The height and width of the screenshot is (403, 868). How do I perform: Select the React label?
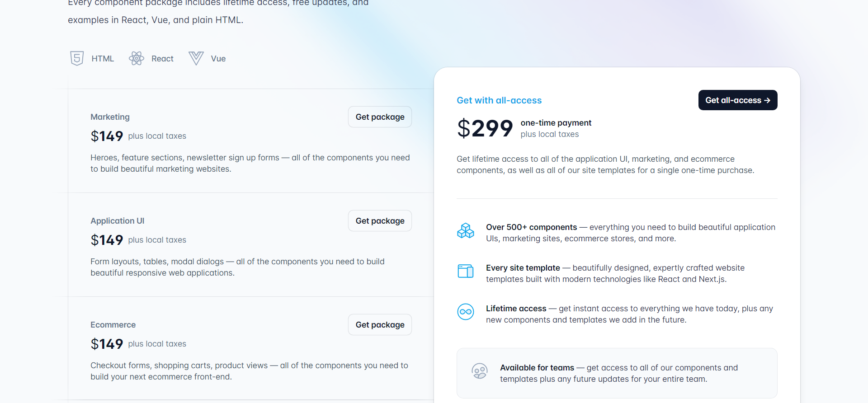point(162,59)
